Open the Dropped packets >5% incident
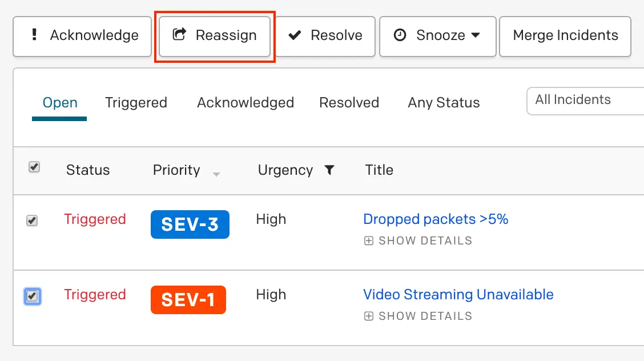This screenshot has width=644, height=361. click(436, 219)
